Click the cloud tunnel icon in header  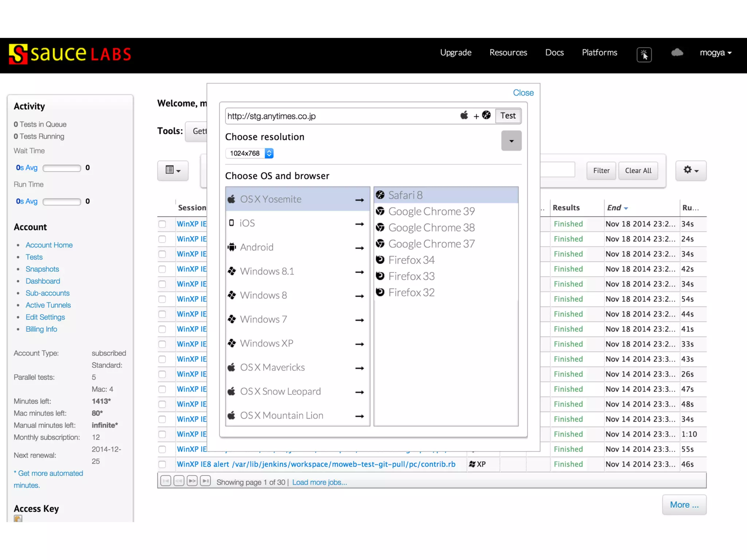677,53
